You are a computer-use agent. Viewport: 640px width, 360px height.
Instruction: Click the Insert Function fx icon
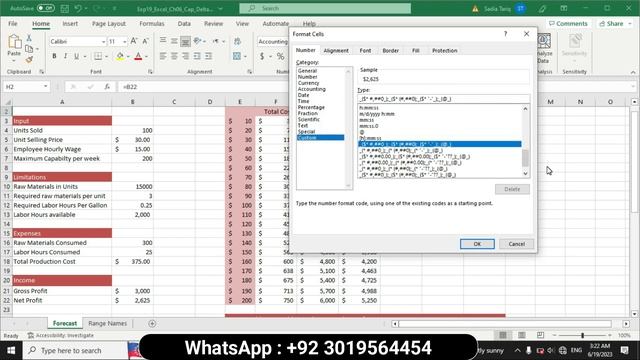[107, 87]
